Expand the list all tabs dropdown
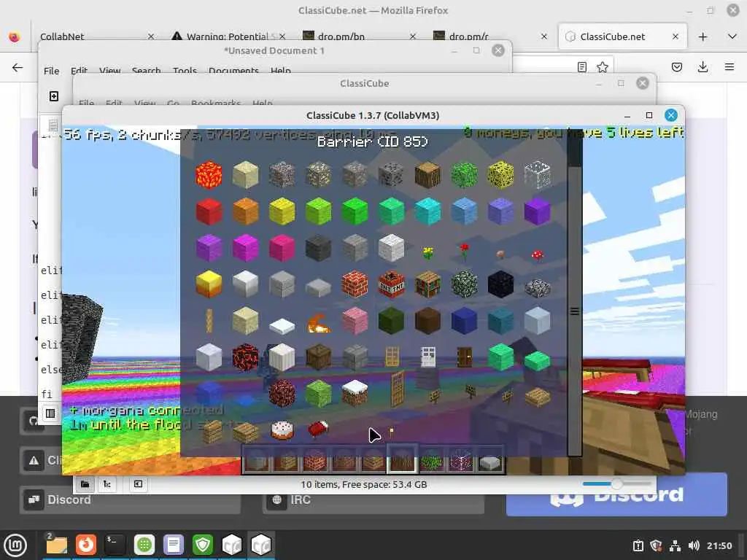The width and height of the screenshot is (747, 560). click(x=732, y=36)
